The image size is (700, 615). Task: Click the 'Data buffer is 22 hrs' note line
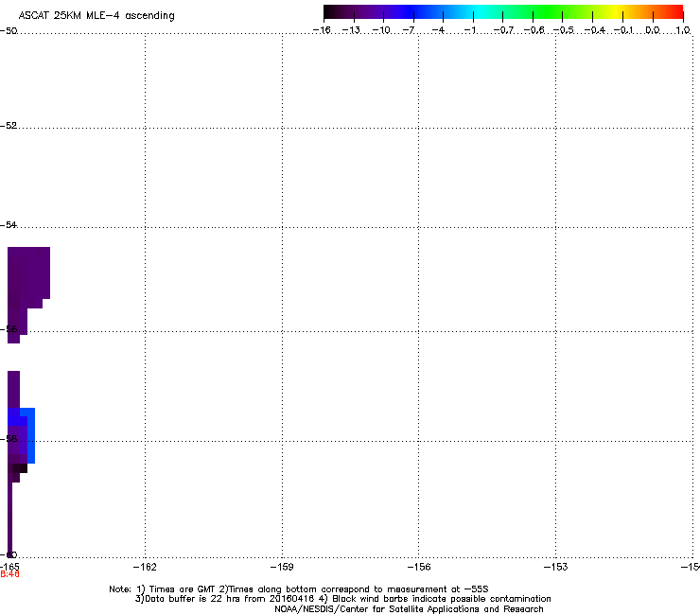point(342,599)
